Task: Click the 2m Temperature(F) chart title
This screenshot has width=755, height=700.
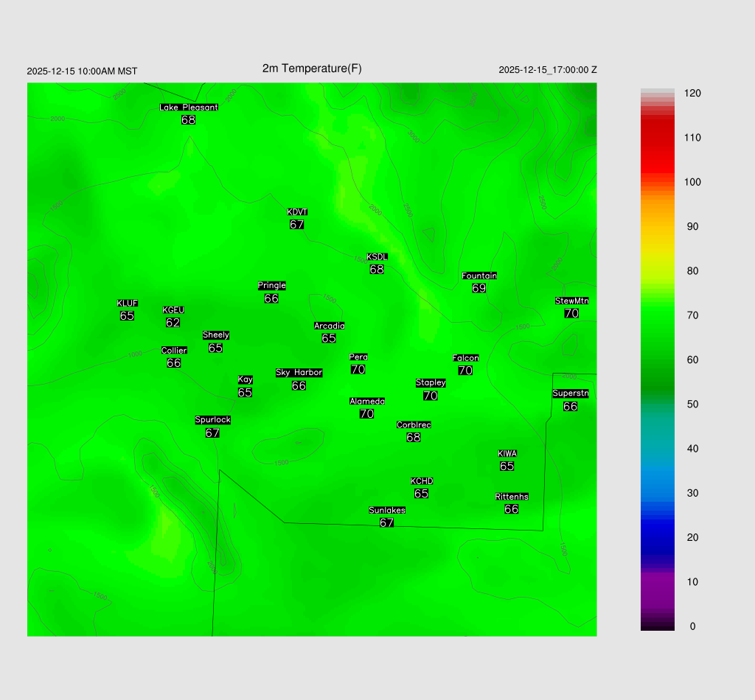Action: pos(312,69)
